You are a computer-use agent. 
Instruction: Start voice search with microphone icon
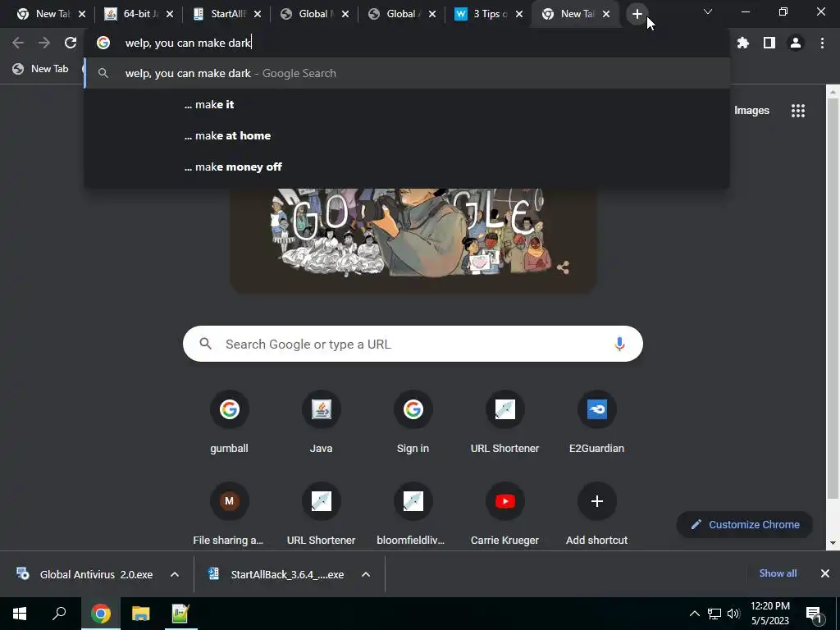coord(619,344)
